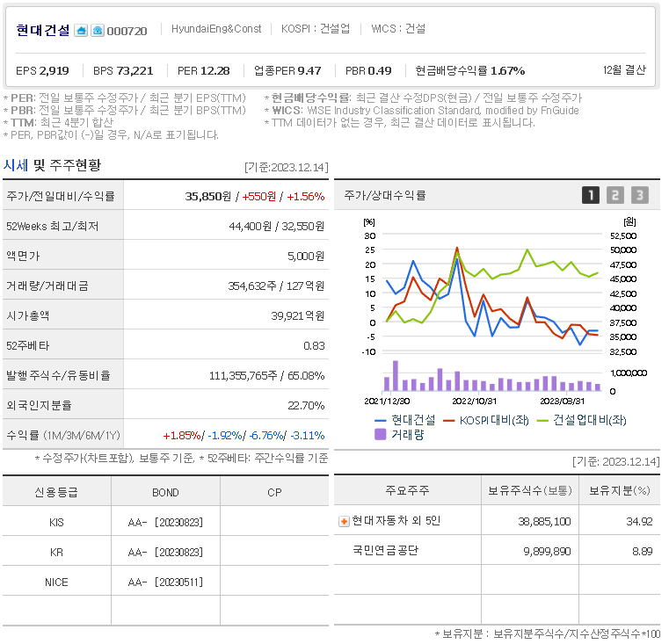Screen dimensions: 669x644
Task: Select the NICE bond rating AA- [20230511]
Action: click(165, 582)
